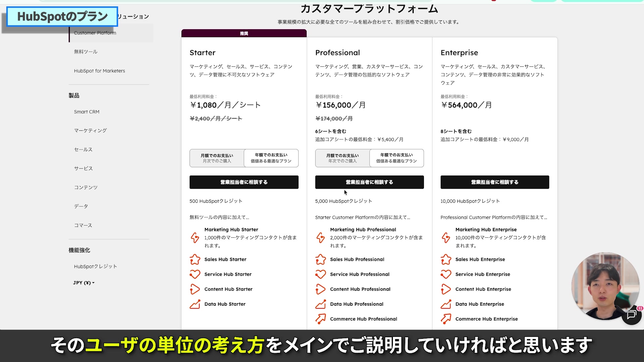644x362 pixels.
Task: Click the Sales Hub Professional star icon
Action: [321, 259]
